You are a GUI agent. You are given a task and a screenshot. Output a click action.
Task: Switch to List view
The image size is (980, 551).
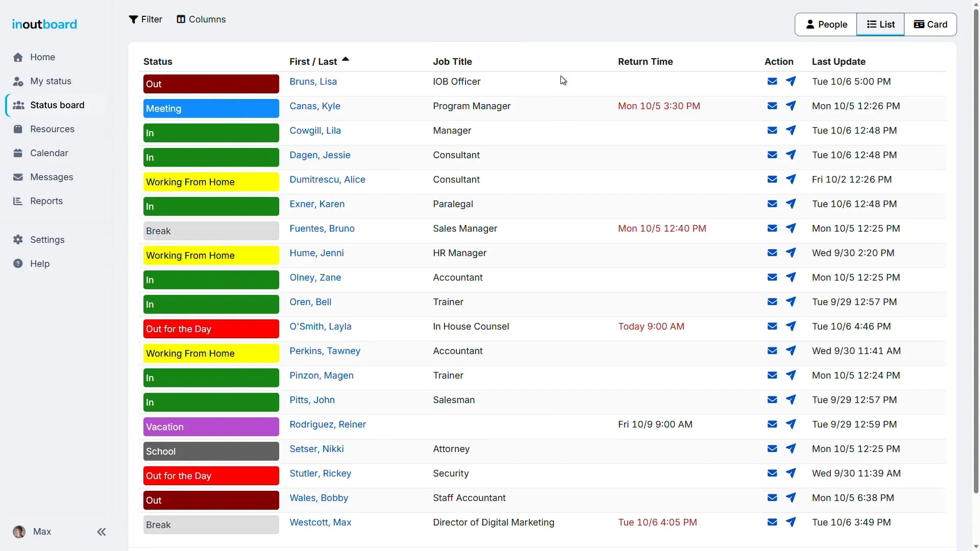pyautogui.click(x=880, y=24)
